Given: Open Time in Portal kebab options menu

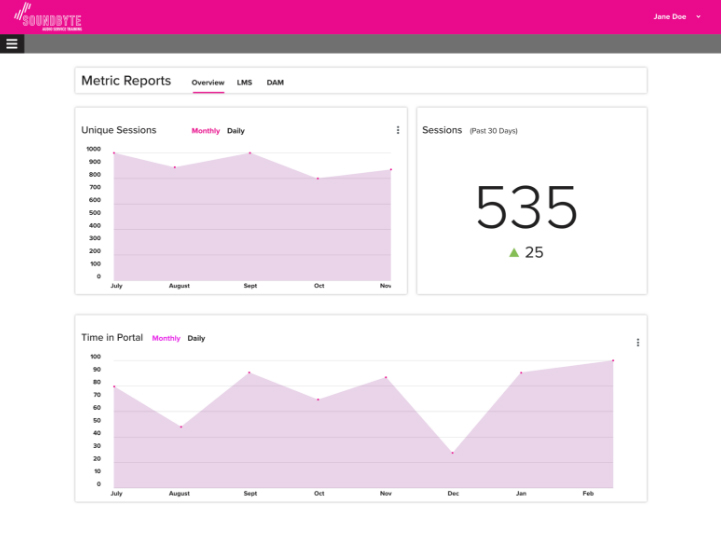Looking at the screenshot, I should (638, 342).
